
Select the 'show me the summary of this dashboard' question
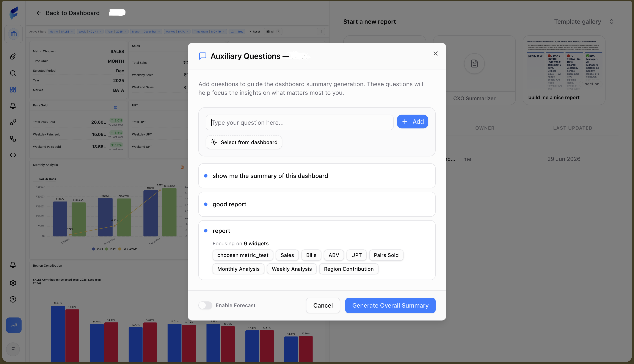[317, 176]
